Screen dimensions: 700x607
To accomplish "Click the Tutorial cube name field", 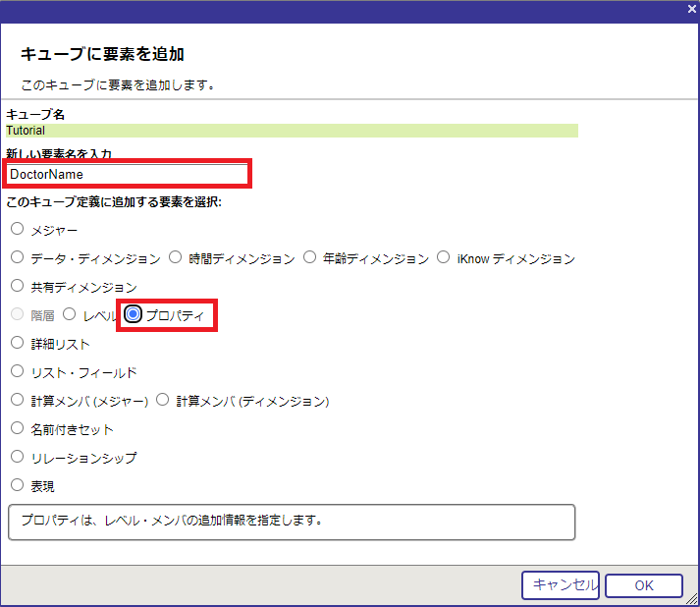I will 292,130.
